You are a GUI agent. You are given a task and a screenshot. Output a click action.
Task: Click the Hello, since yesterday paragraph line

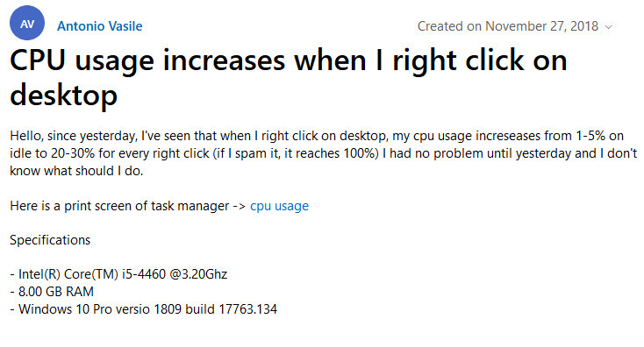pyautogui.click(x=317, y=136)
